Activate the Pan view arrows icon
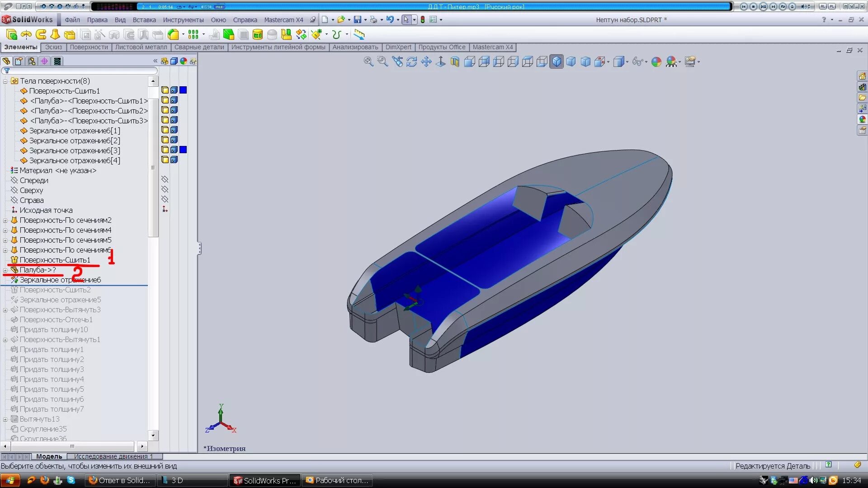The height and width of the screenshot is (488, 868). click(x=426, y=62)
